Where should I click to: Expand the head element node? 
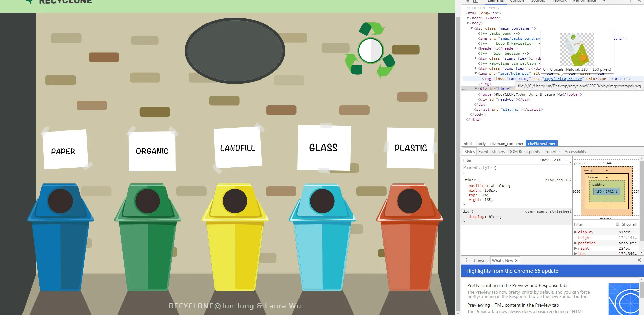(468, 18)
